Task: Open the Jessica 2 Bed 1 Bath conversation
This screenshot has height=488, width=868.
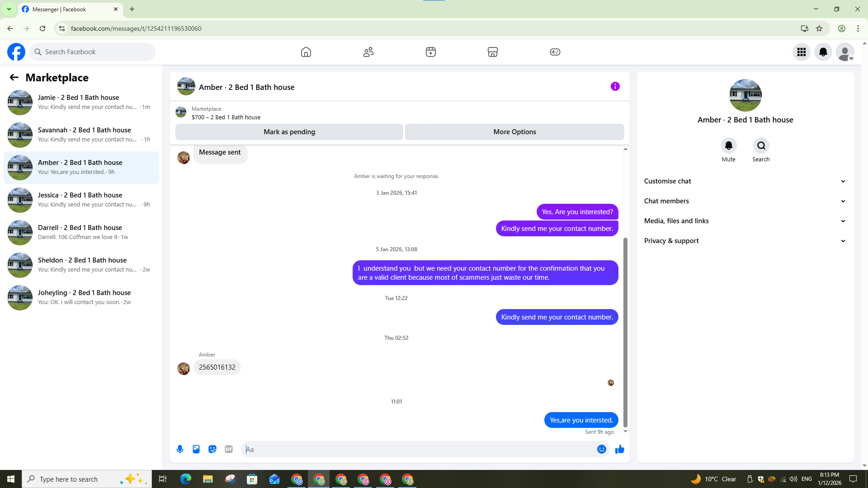Action: [x=81, y=200]
